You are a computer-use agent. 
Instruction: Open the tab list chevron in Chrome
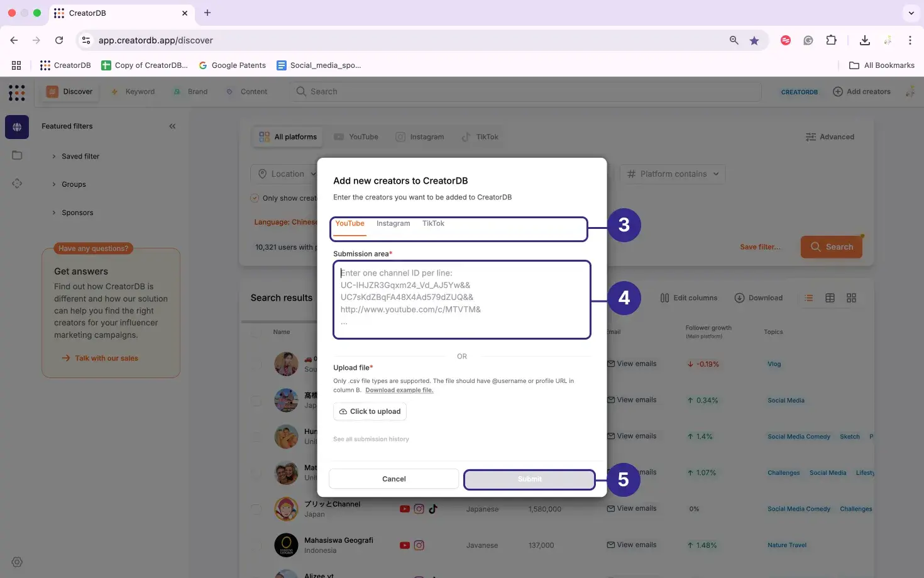click(x=911, y=13)
